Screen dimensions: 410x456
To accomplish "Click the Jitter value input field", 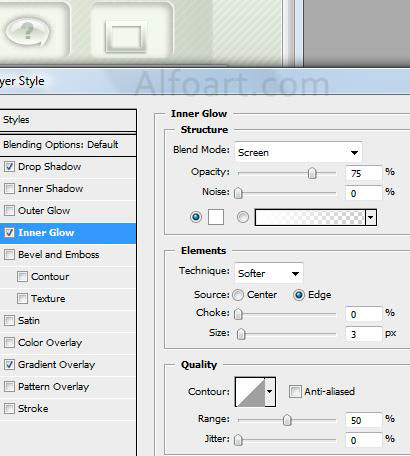I will tap(364, 440).
